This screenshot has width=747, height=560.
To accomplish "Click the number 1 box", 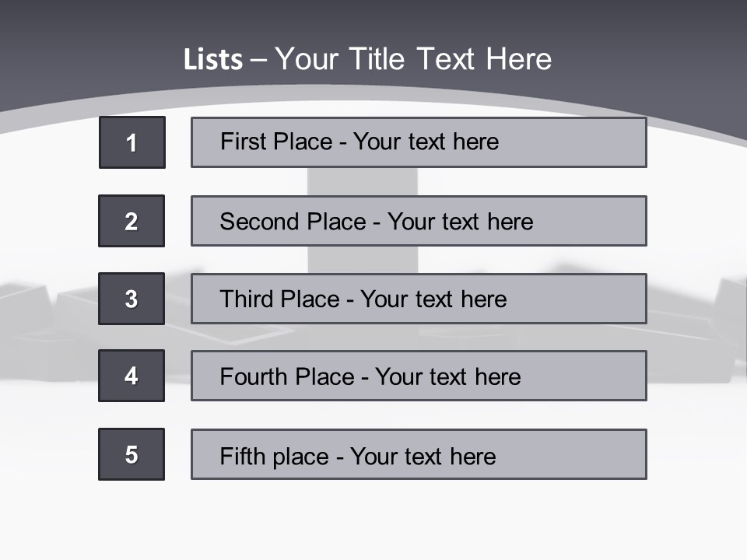I will [x=132, y=142].
